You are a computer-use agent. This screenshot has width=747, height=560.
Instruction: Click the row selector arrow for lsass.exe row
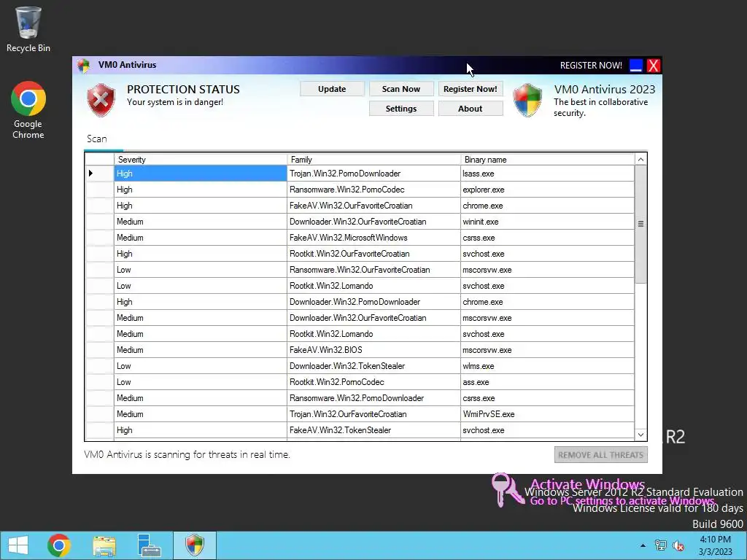(99, 174)
